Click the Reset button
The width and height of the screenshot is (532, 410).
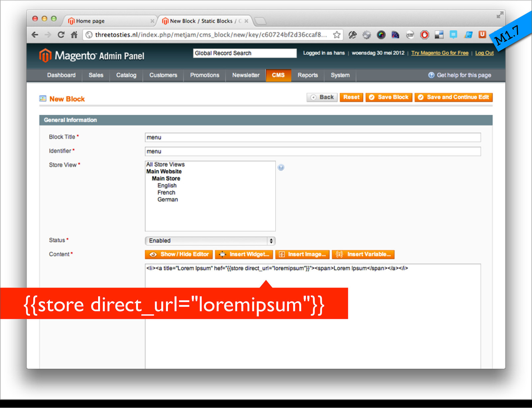(x=351, y=97)
